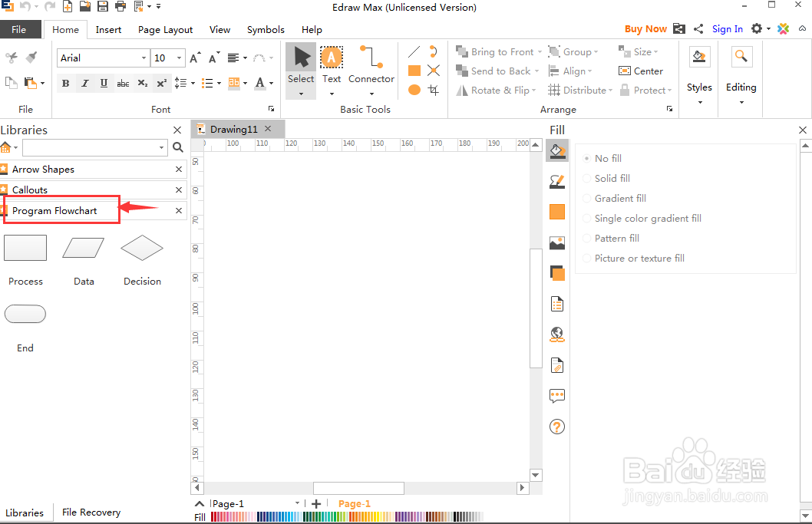Open the Hyperlink globe panel icon
The image size is (812, 524).
coord(557,335)
